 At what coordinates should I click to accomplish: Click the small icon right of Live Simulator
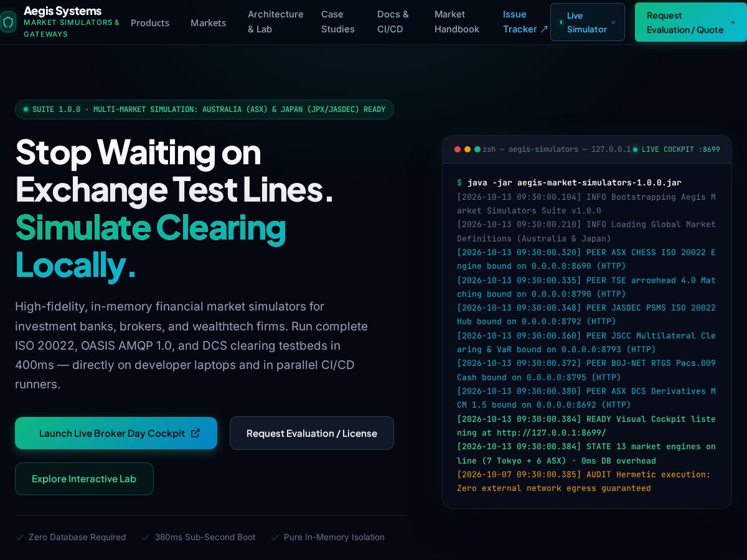coord(613,22)
